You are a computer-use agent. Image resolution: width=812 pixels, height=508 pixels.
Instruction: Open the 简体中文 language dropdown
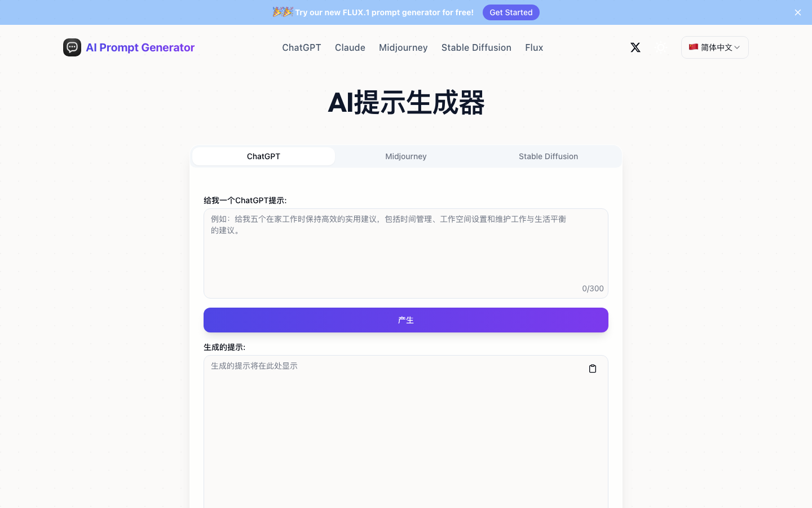pos(715,47)
